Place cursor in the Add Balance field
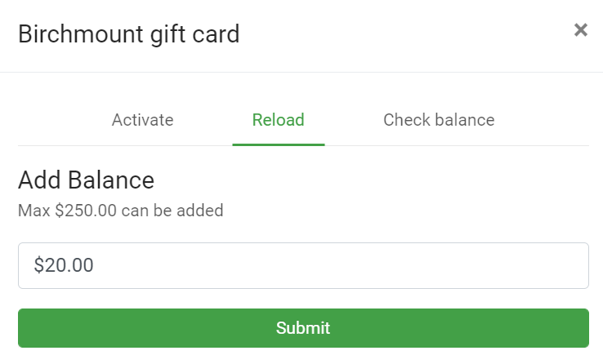This screenshot has width=603, height=364. (303, 265)
